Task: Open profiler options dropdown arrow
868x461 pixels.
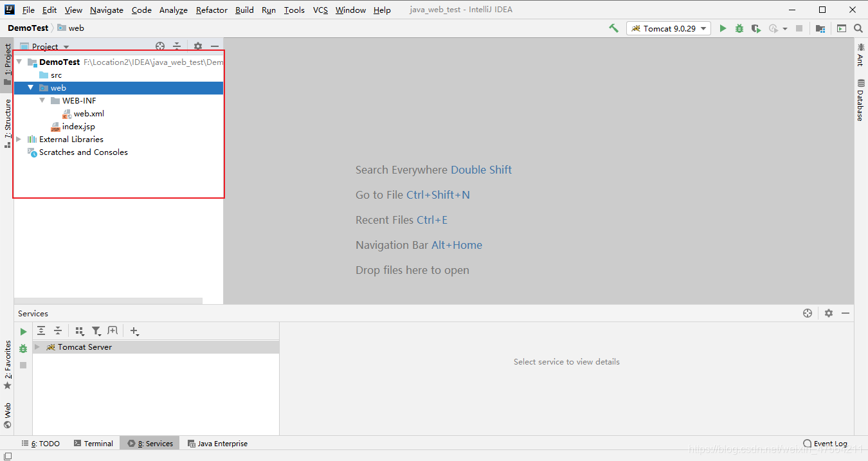Action: tap(785, 28)
